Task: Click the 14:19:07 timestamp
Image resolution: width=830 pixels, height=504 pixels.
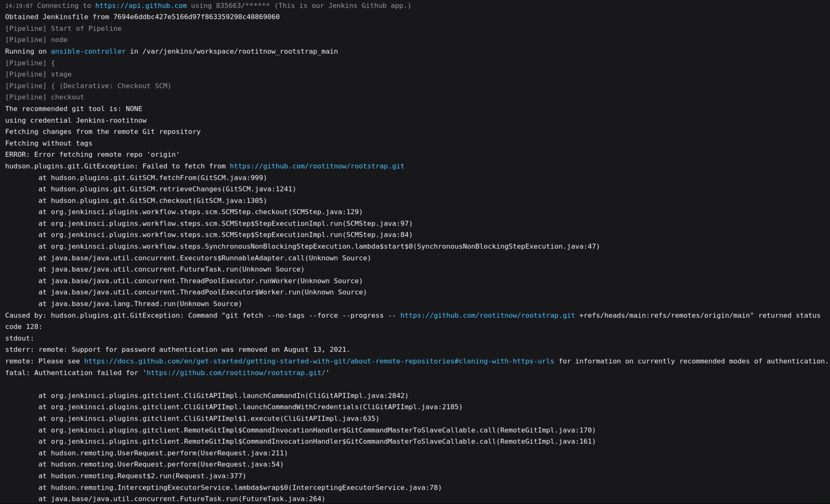Action: click(x=19, y=6)
